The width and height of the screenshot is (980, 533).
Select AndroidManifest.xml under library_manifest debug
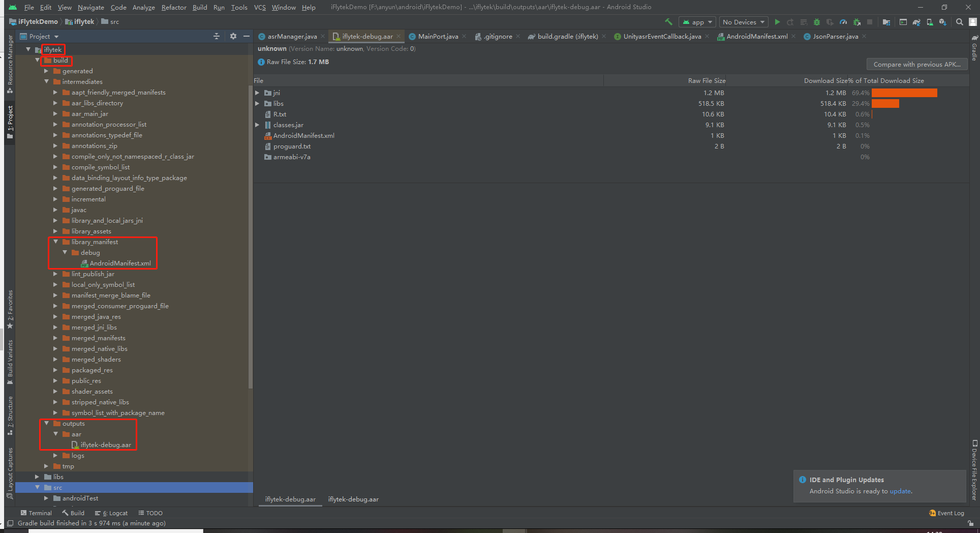(120, 263)
